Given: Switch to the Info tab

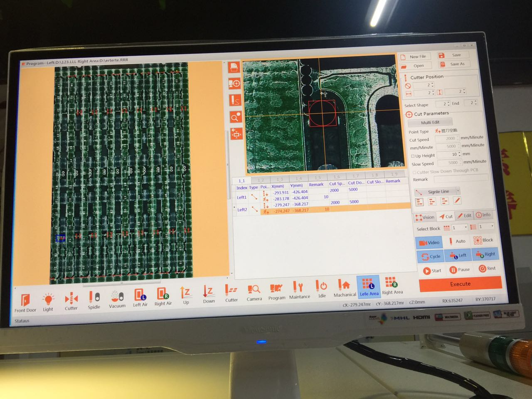Looking at the screenshot, I should point(483,215).
